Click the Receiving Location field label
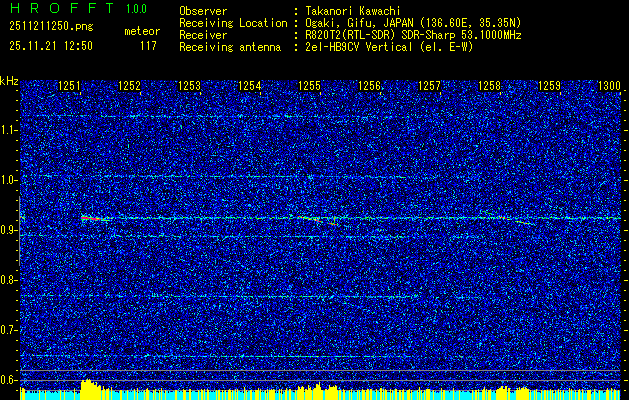This screenshot has height=400, width=629. [233, 23]
